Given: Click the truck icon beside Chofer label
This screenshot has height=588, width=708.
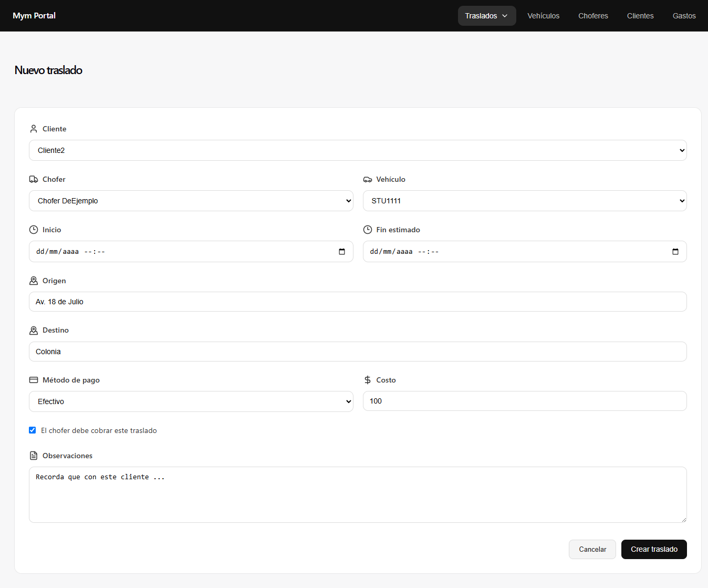Looking at the screenshot, I should click(x=34, y=179).
